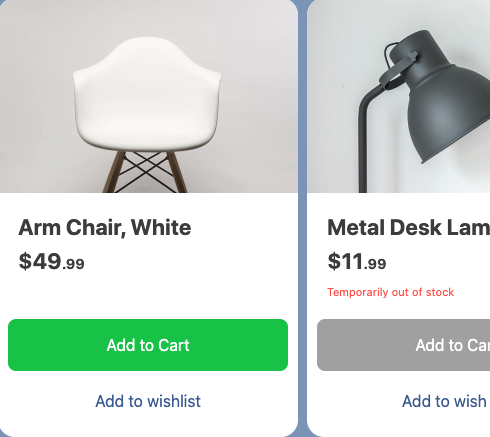490x437 pixels.
Task: Click the grayed-out lamp Add to Cart button
Action: [403, 345]
